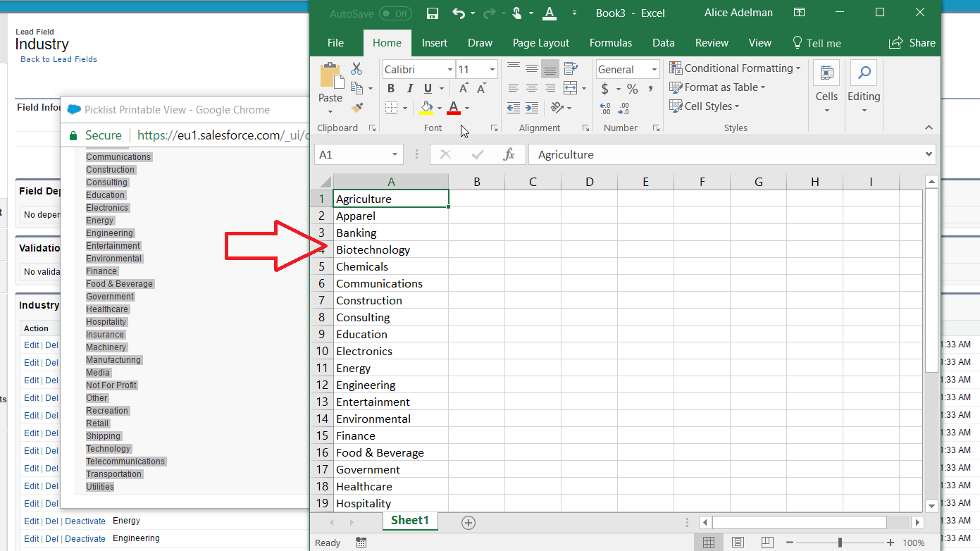Open the File menu tab

(x=336, y=43)
